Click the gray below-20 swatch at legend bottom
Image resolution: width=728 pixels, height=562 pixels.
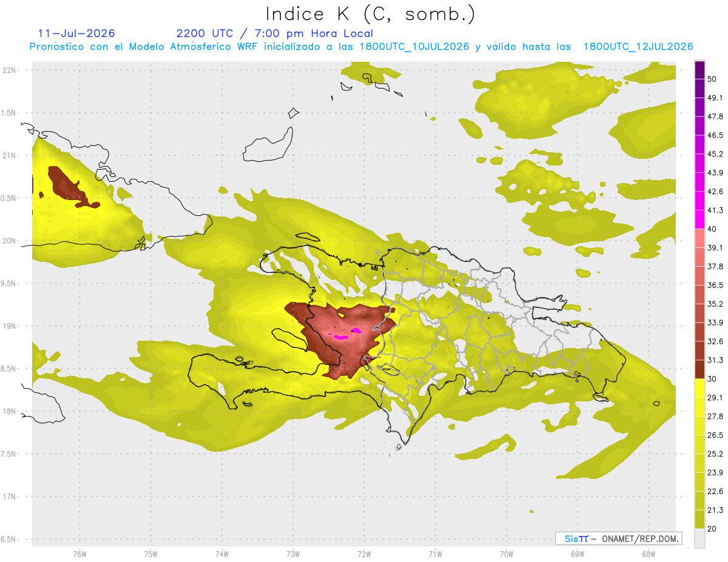tap(699, 538)
